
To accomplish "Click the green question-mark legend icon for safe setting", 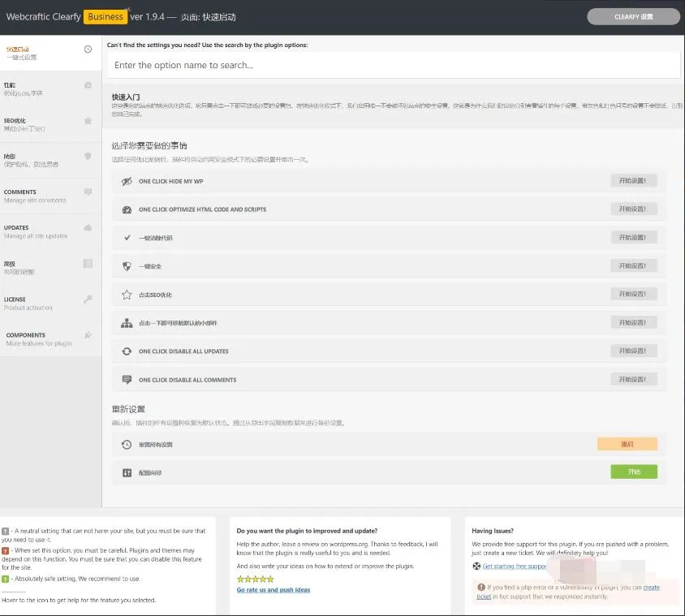I will tap(5, 579).
